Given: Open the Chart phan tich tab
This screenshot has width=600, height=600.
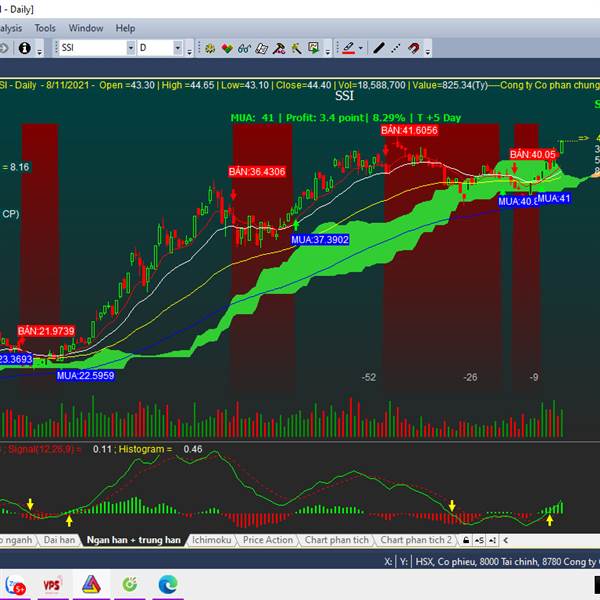Looking at the screenshot, I should click(x=336, y=540).
